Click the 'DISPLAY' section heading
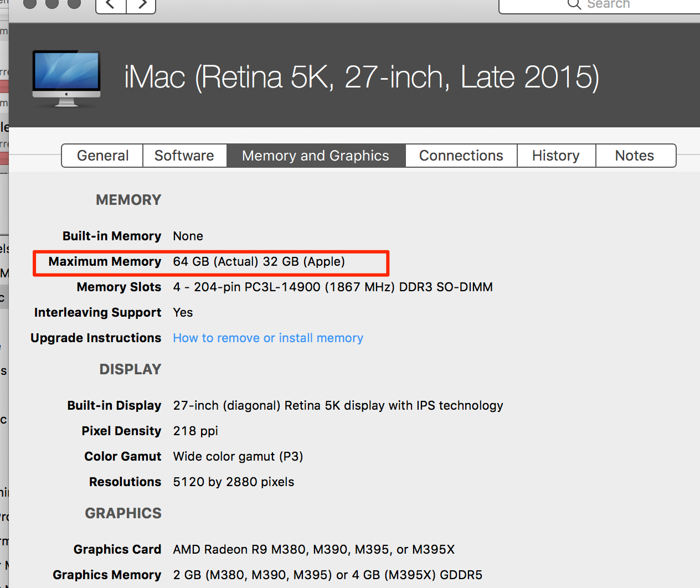Viewport: 700px width, 588px height. click(130, 369)
